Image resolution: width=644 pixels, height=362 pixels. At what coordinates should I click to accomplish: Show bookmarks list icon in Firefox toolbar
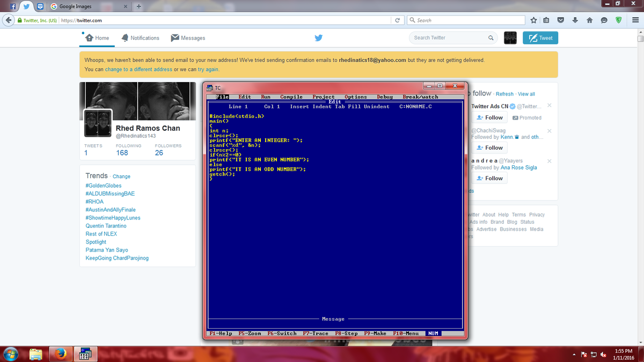tap(546, 20)
